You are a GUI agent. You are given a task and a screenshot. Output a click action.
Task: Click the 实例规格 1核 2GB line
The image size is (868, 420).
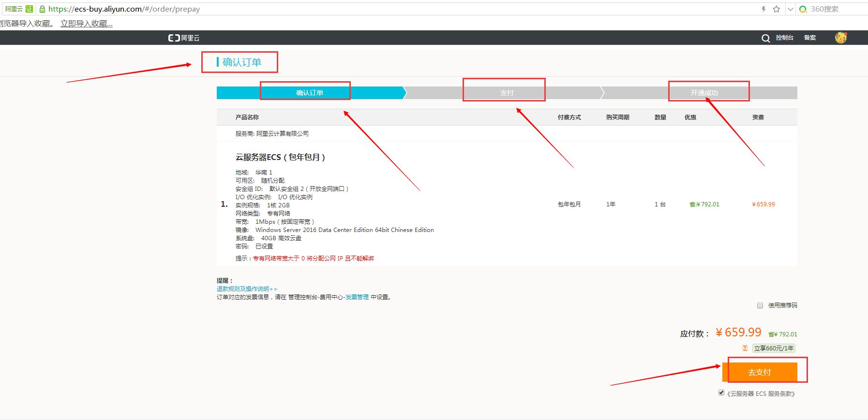coord(263,205)
